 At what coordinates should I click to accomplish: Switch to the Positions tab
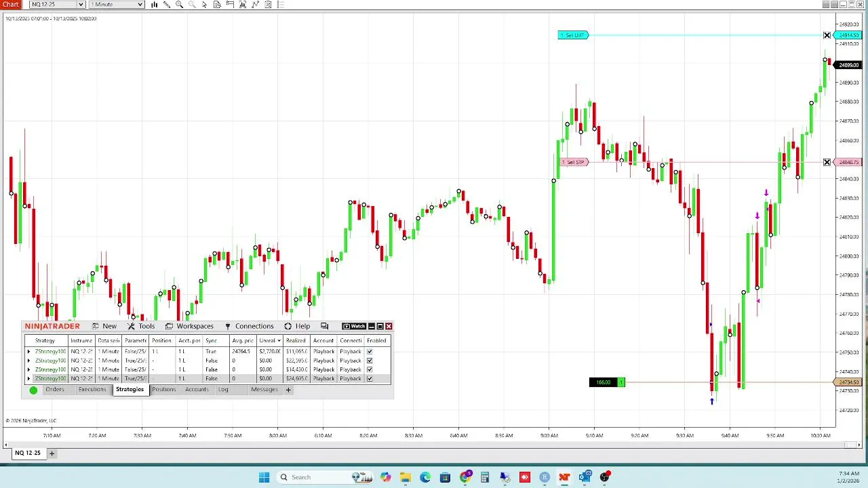(x=163, y=390)
